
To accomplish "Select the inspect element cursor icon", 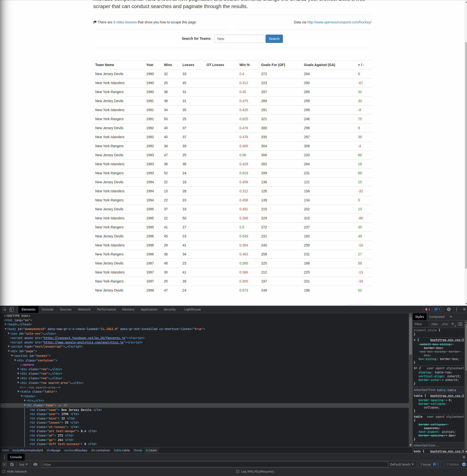I will point(4,309).
